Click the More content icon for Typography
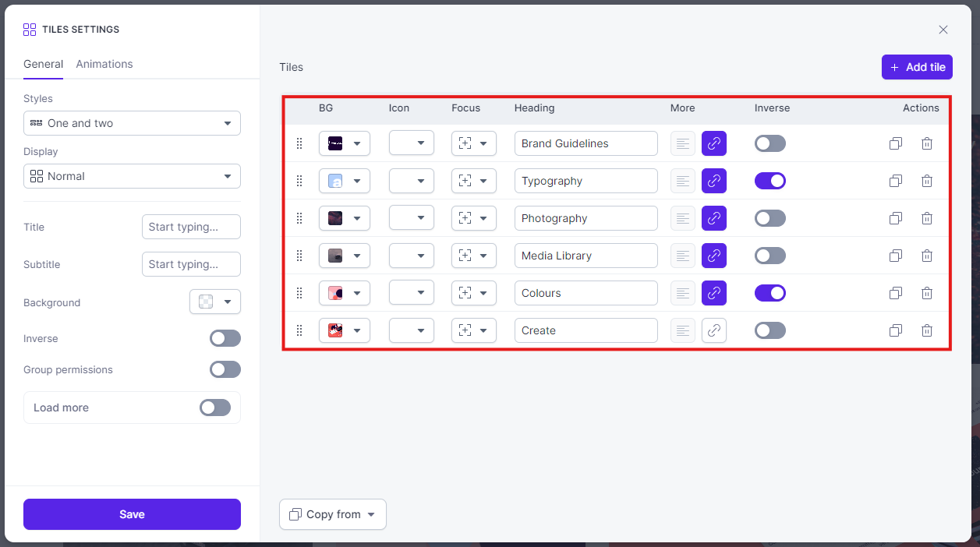Screen dimensions: 980x547 pyautogui.click(x=682, y=181)
